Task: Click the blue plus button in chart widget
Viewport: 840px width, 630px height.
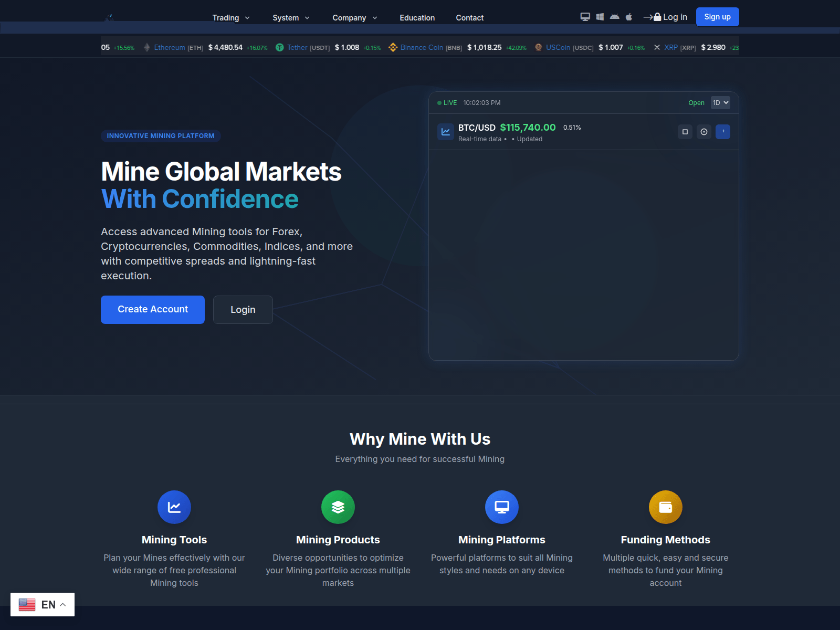Action: pyautogui.click(x=723, y=132)
